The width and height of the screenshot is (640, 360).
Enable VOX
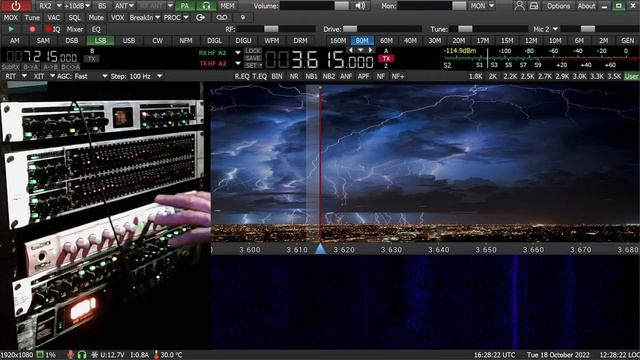(118, 18)
